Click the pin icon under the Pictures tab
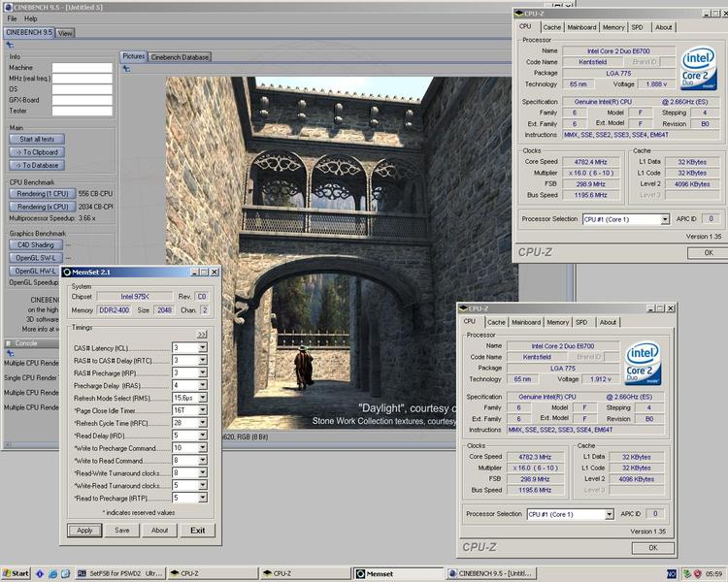Screen dimensions: 728x582 point(126,69)
